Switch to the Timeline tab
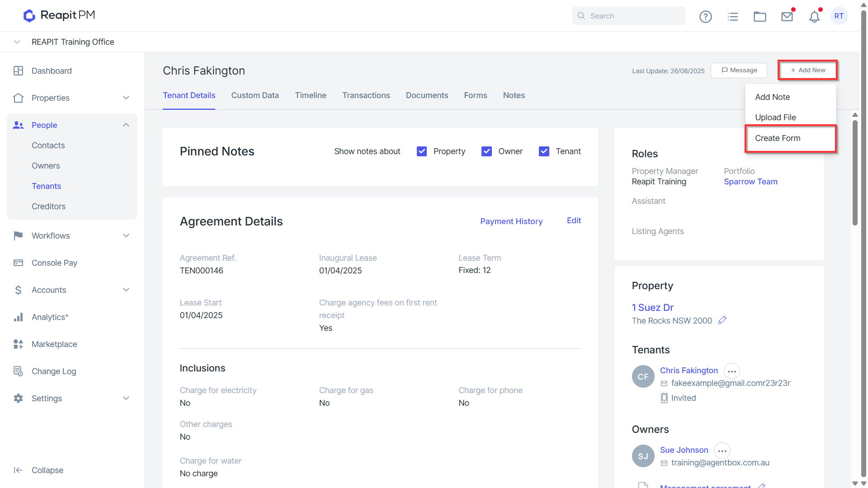868x488 pixels. 311,95
